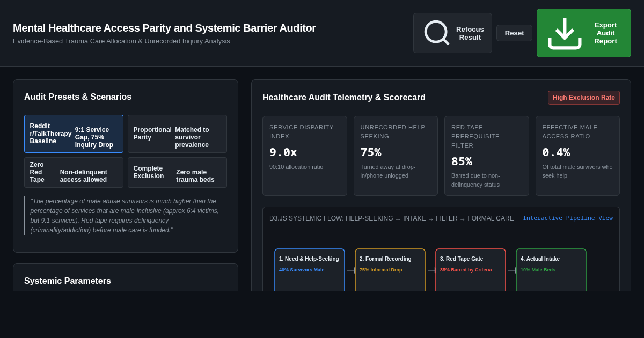Select the 3. Red Tape Gate node
The image size is (644, 338).
pos(471,270)
